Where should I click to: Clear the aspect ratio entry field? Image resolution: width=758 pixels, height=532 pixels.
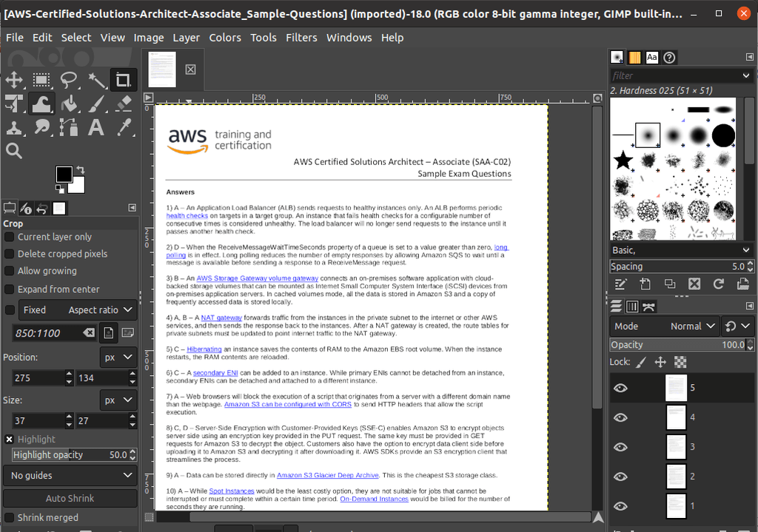click(x=89, y=333)
